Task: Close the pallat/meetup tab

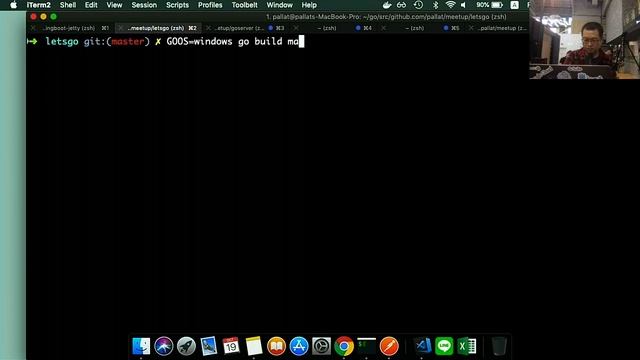Action: 471,28
